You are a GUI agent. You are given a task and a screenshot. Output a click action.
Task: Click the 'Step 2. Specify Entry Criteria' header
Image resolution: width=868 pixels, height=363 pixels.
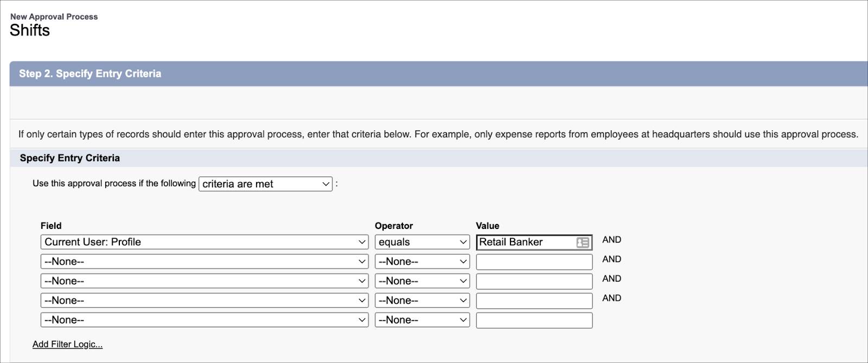[x=90, y=73]
